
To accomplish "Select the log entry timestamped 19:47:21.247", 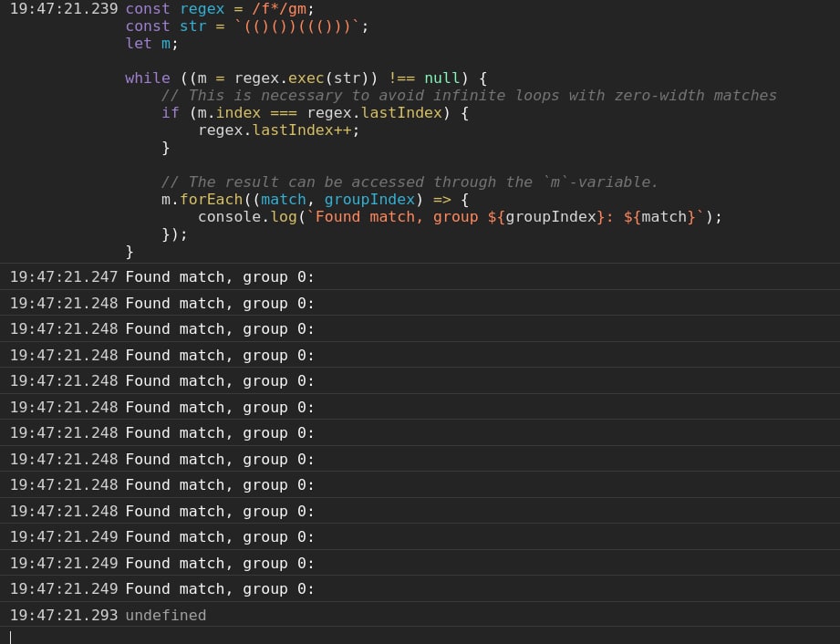I will 420,277.
